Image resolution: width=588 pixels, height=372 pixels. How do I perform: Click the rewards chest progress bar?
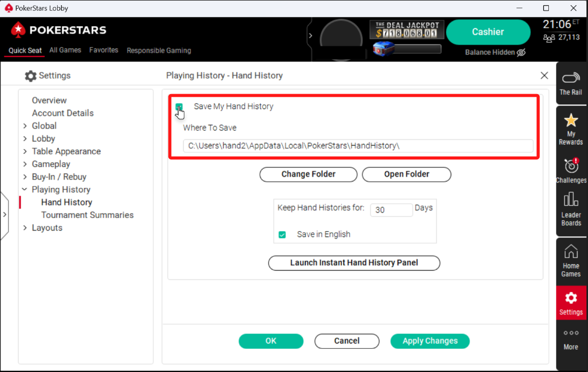click(x=418, y=49)
